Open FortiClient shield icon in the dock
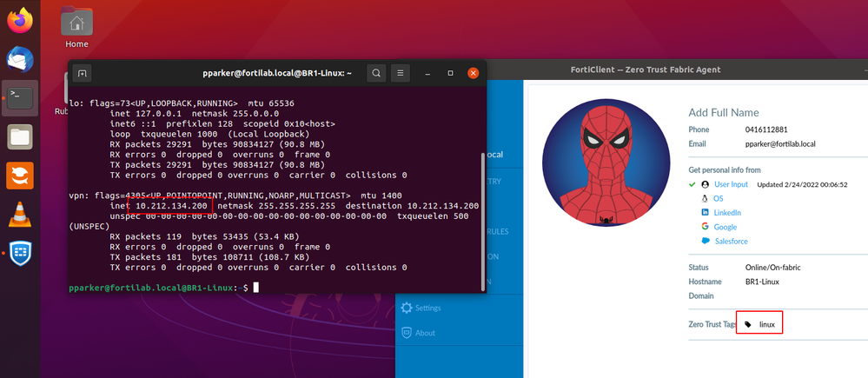868x378 pixels. pos(21,253)
